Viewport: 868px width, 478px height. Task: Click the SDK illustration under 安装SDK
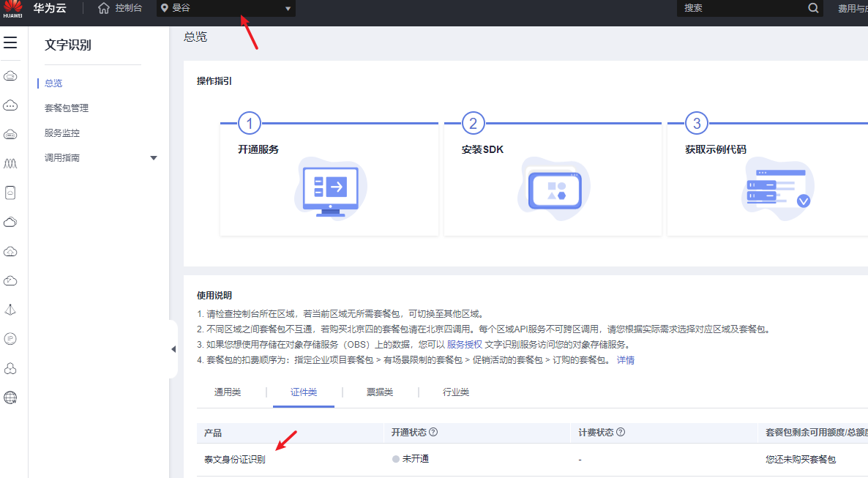click(554, 189)
